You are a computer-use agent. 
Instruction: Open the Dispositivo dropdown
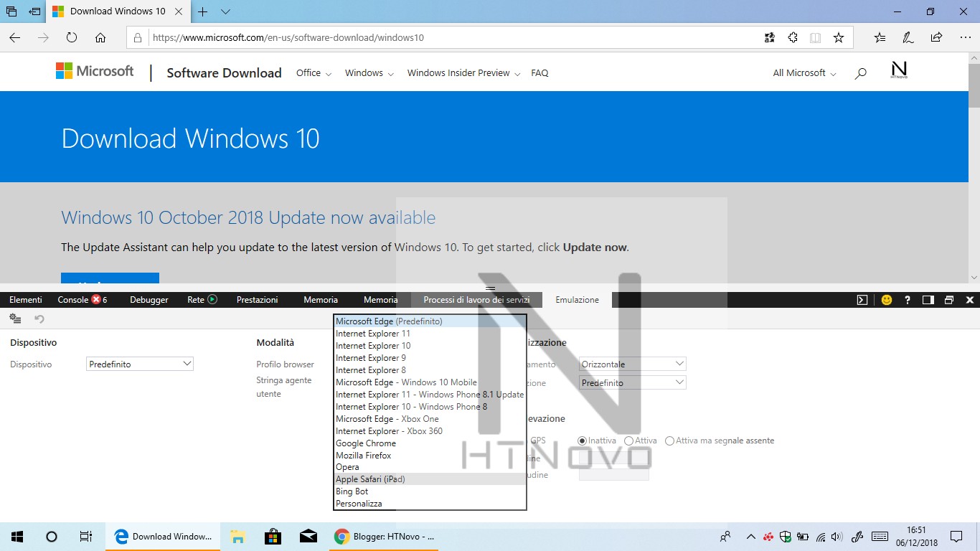pos(140,364)
